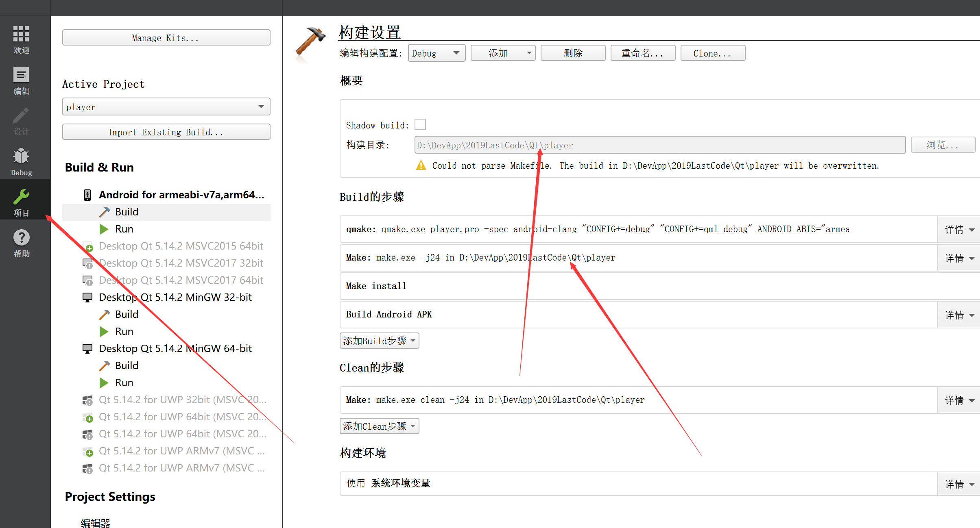
Task: Expand 详情 for the make clean step
Action: [x=959, y=400]
